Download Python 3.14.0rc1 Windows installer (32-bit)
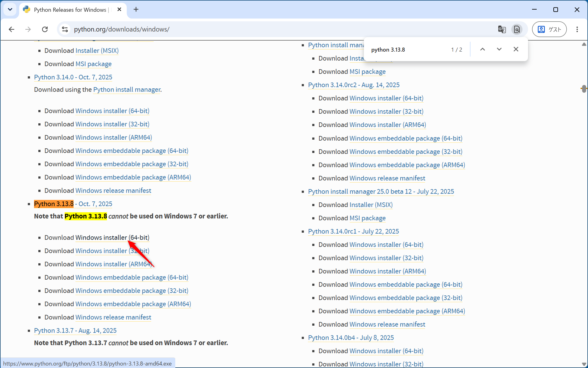588x368 pixels. point(386,258)
